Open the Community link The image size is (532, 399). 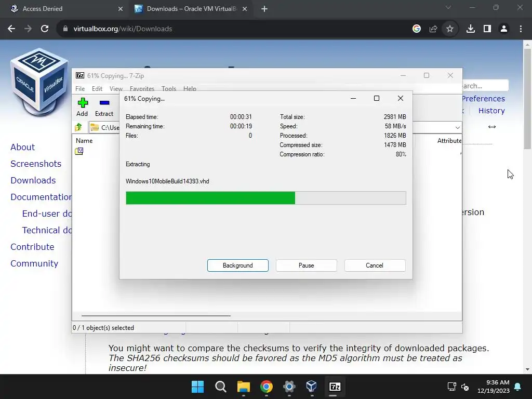(34, 263)
